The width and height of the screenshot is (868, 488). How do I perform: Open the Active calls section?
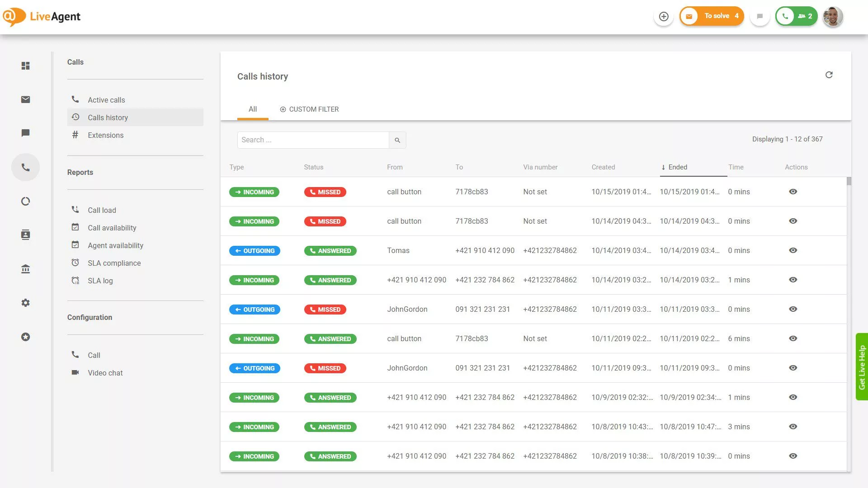(x=107, y=99)
